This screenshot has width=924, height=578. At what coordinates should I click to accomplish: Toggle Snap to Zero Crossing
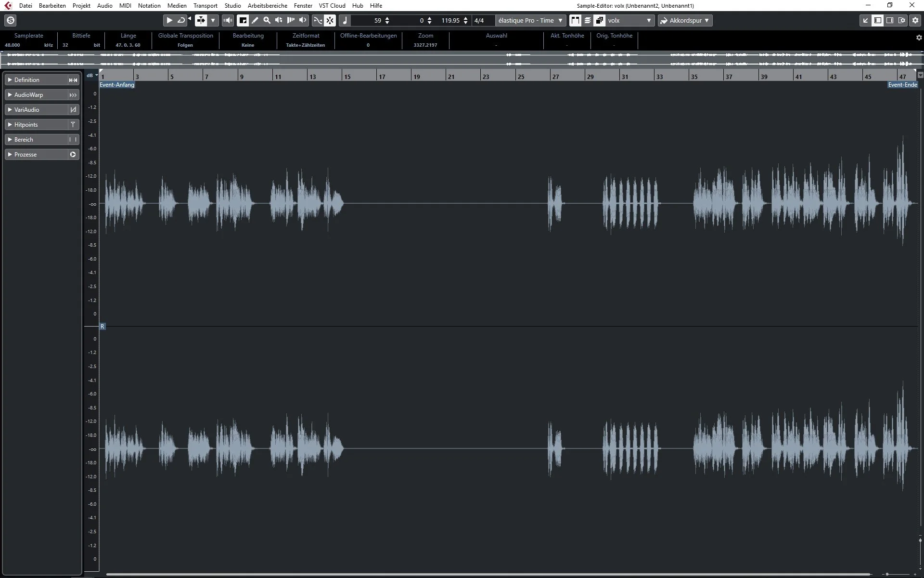(318, 20)
